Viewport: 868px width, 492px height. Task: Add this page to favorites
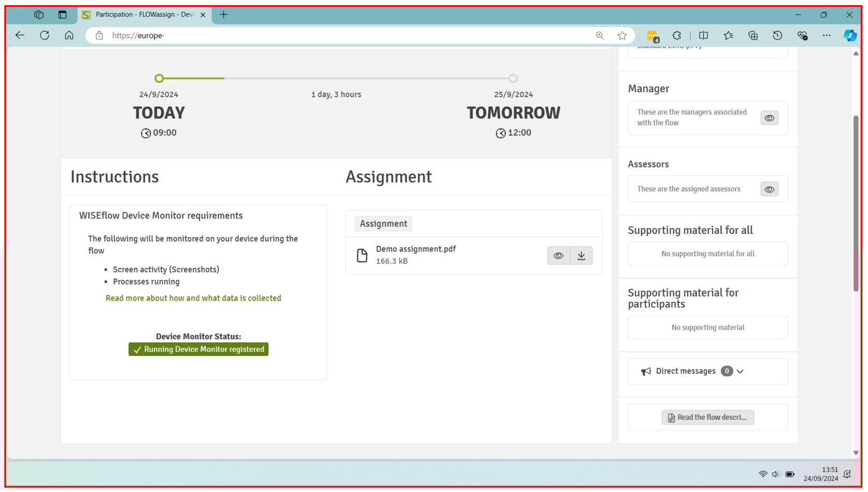point(622,35)
